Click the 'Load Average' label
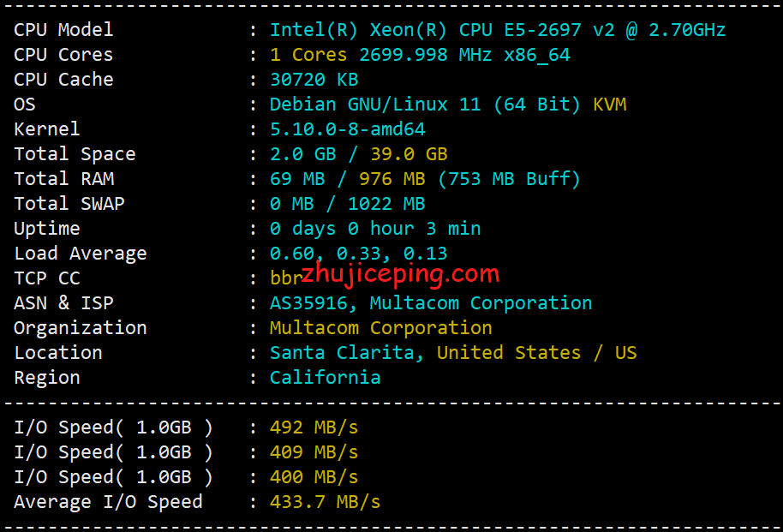783x532 pixels. (81, 254)
